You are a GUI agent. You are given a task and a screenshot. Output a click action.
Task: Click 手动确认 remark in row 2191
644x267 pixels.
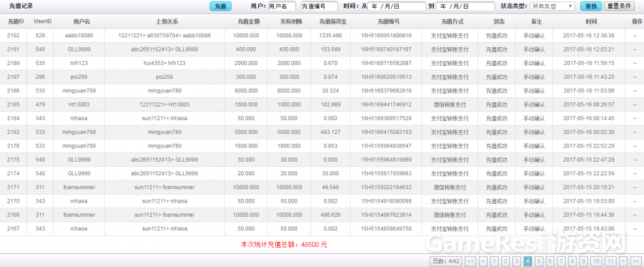(534, 49)
